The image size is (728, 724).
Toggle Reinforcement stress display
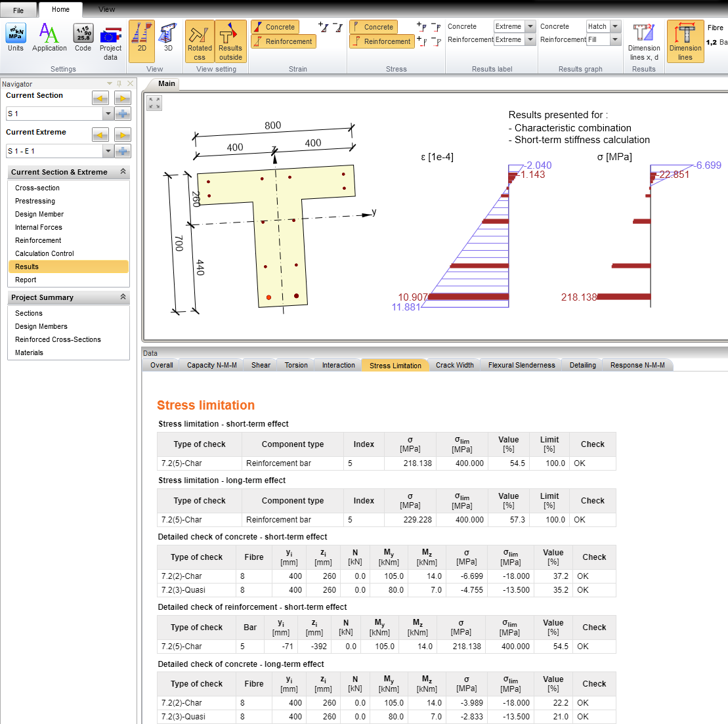tap(381, 41)
